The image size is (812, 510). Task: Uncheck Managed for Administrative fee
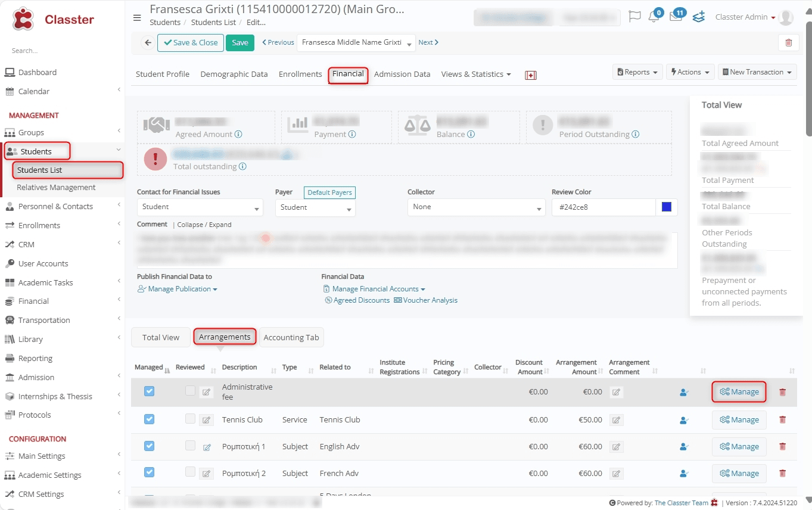point(149,391)
